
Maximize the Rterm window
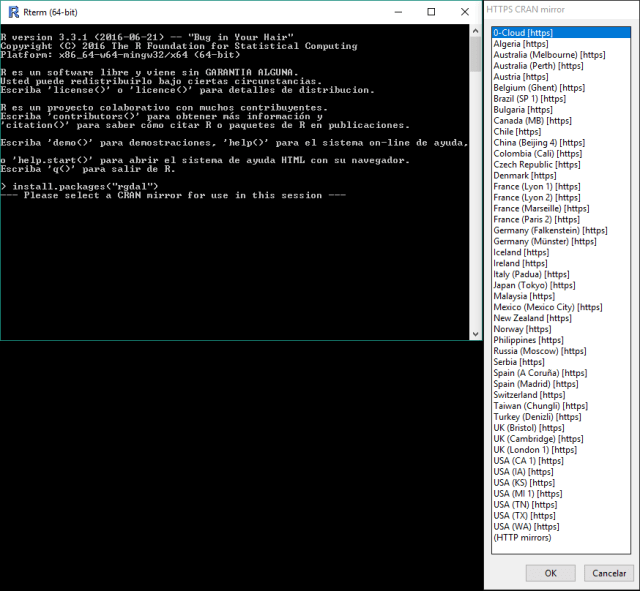point(431,12)
